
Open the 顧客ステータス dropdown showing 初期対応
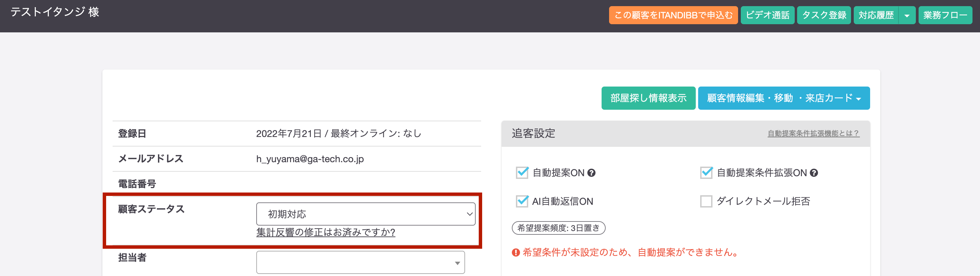(365, 214)
